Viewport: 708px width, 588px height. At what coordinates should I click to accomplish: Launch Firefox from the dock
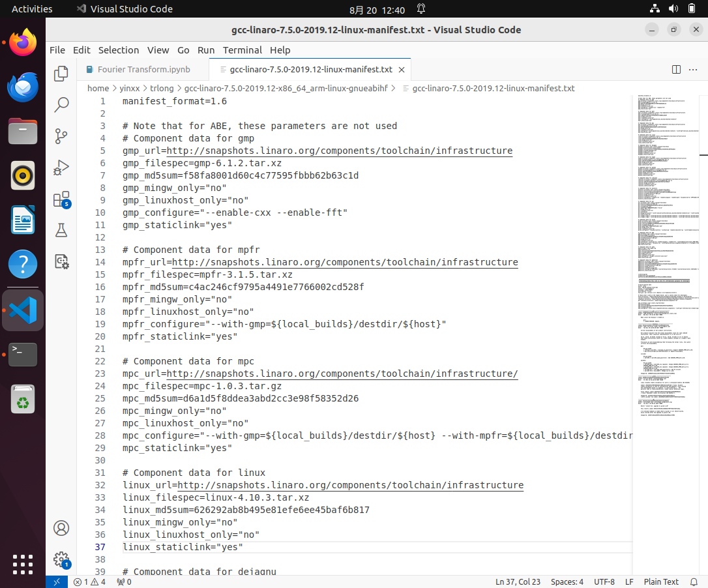pyautogui.click(x=23, y=42)
